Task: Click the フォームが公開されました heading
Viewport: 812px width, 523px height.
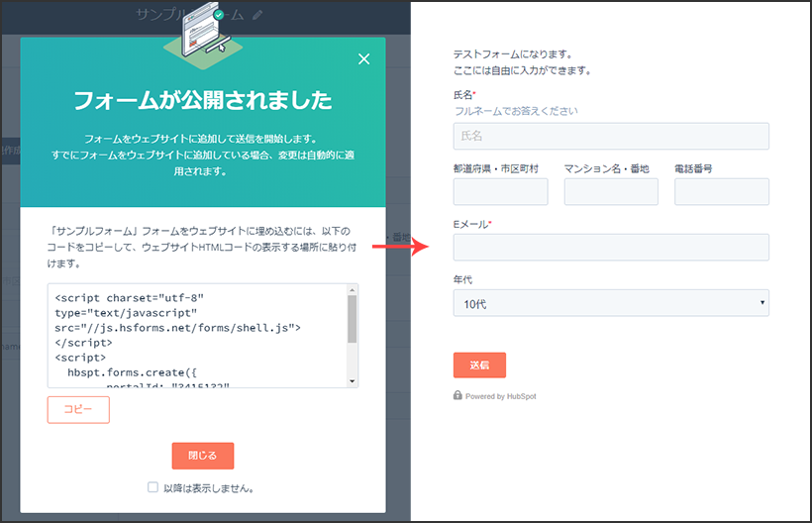Action: click(x=202, y=100)
